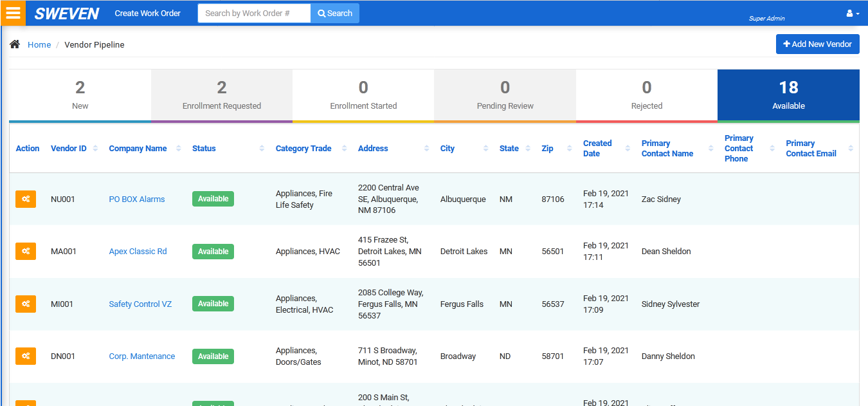
Task: Open Apex Classic Rd vendor link
Action: [138, 251]
